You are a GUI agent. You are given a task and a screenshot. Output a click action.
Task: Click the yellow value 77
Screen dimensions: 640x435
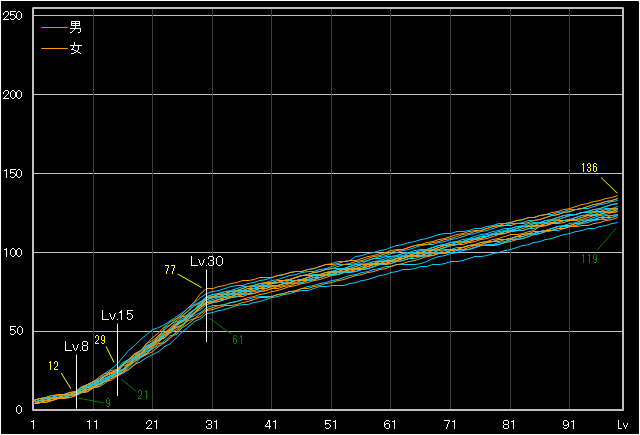coord(170,270)
